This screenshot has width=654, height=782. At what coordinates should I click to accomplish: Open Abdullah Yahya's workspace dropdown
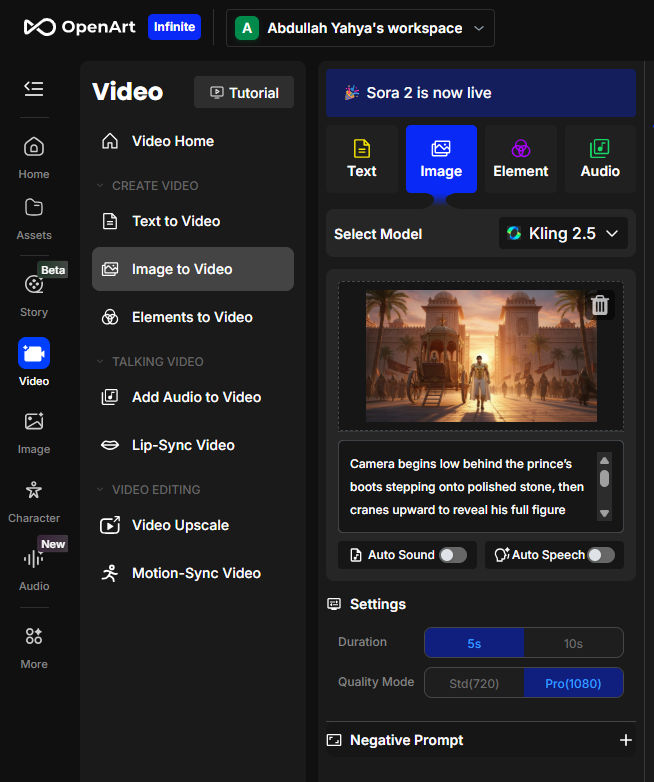(361, 28)
